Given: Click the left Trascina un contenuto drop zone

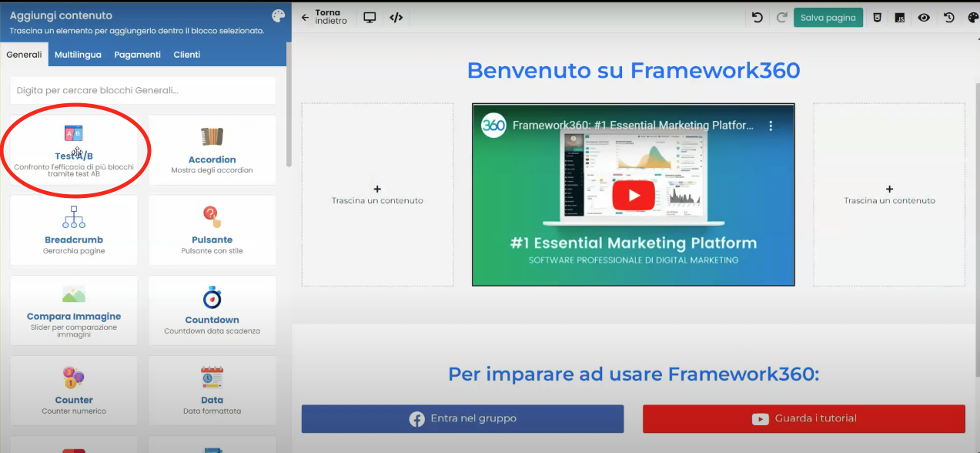Looking at the screenshot, I should [x=377, y=195].
